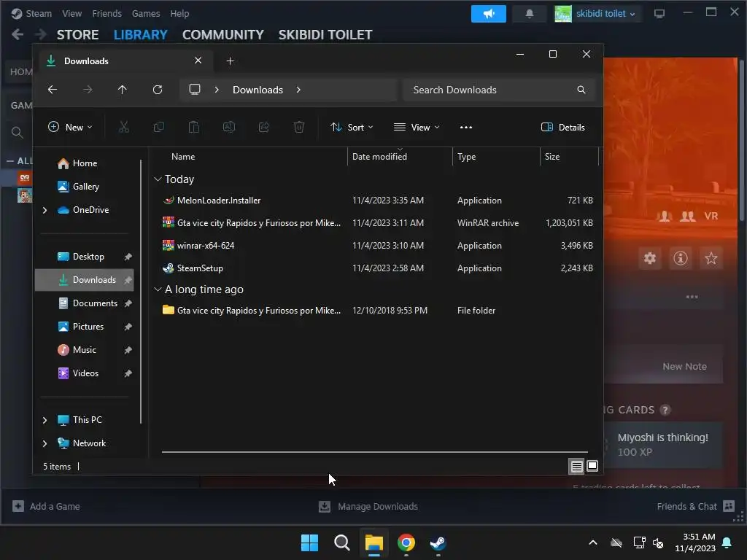Click the Up to parent folder arrow

[123, 90]
